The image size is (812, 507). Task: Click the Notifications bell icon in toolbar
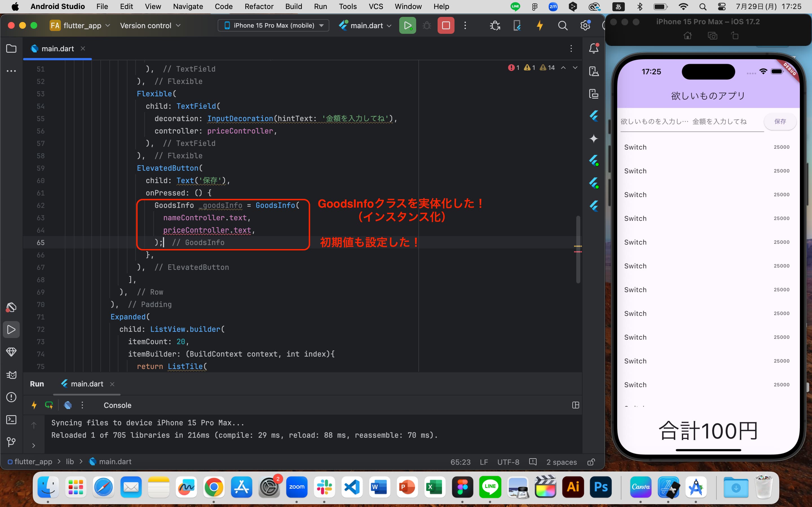pos(593,48)
